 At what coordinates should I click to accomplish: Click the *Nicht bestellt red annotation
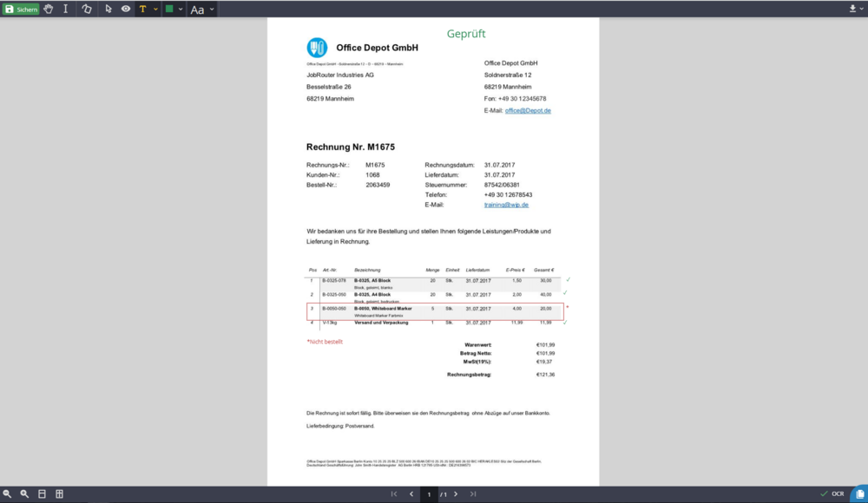coord(325,342)
